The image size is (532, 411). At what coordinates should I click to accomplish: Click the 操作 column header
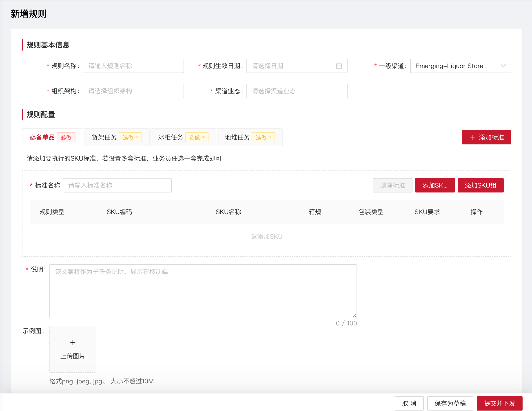pyautogui.click(x=477, y=212)
